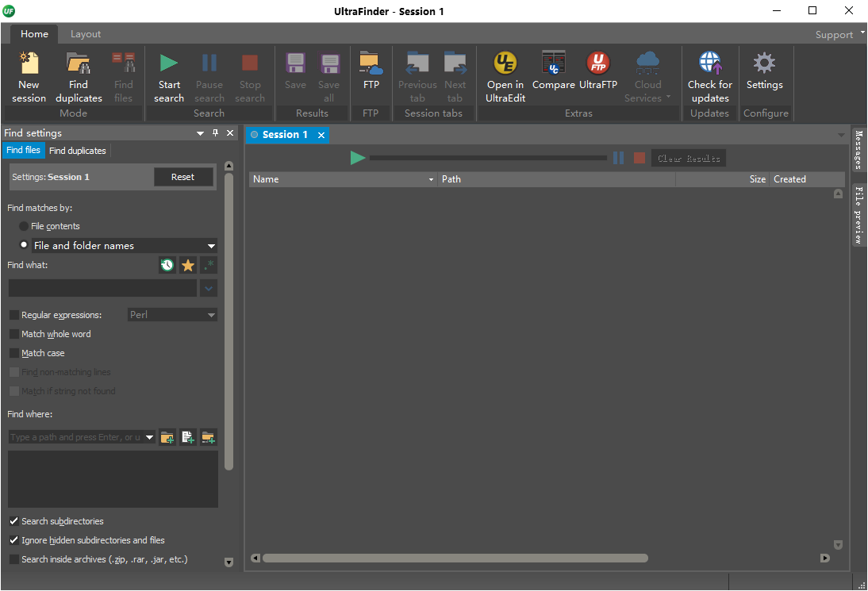Click the regex helper icon
868x591 pixels.
click(209, 265)
